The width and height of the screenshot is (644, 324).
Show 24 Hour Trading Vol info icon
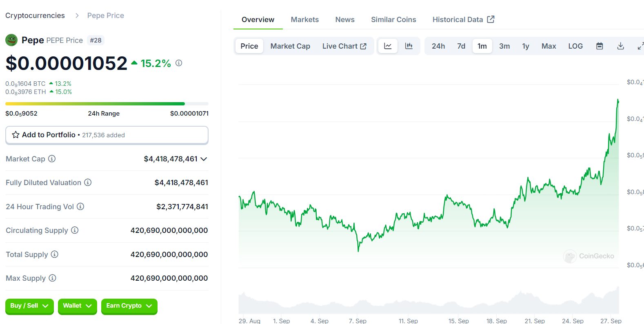click(x=80, y=206)
